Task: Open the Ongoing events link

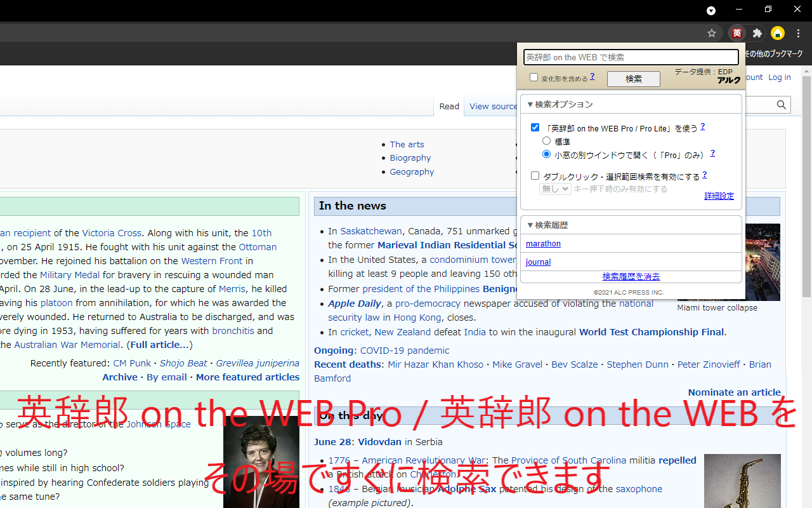Action: [x=334, y=351]
